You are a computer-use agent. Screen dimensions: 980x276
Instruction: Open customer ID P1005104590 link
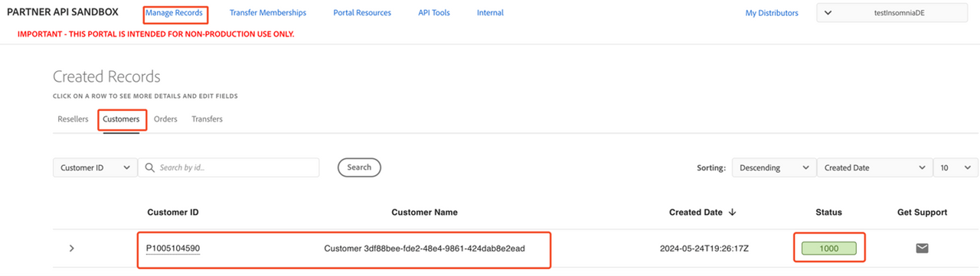(173, 248)
